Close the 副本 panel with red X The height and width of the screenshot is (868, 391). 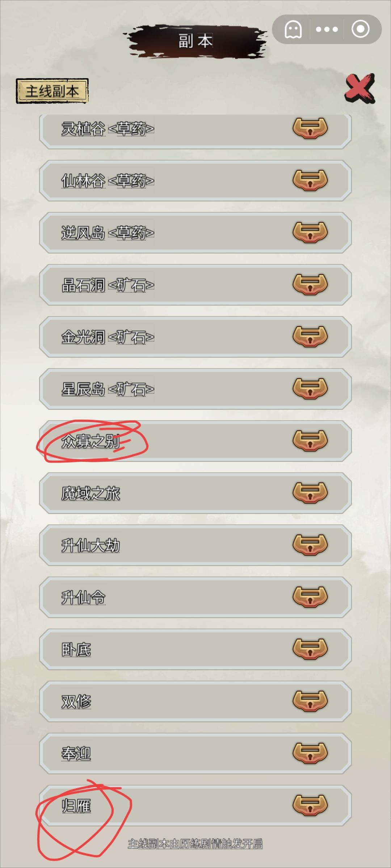[360, 88]
